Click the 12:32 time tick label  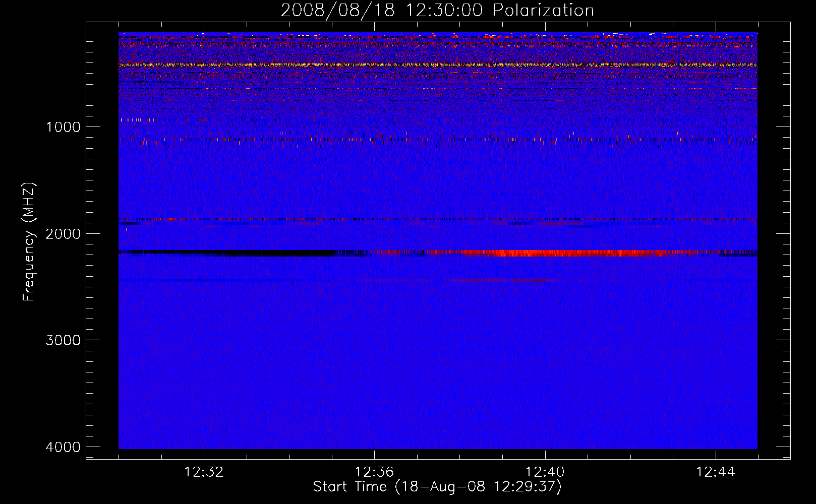[x=204, y=472]
